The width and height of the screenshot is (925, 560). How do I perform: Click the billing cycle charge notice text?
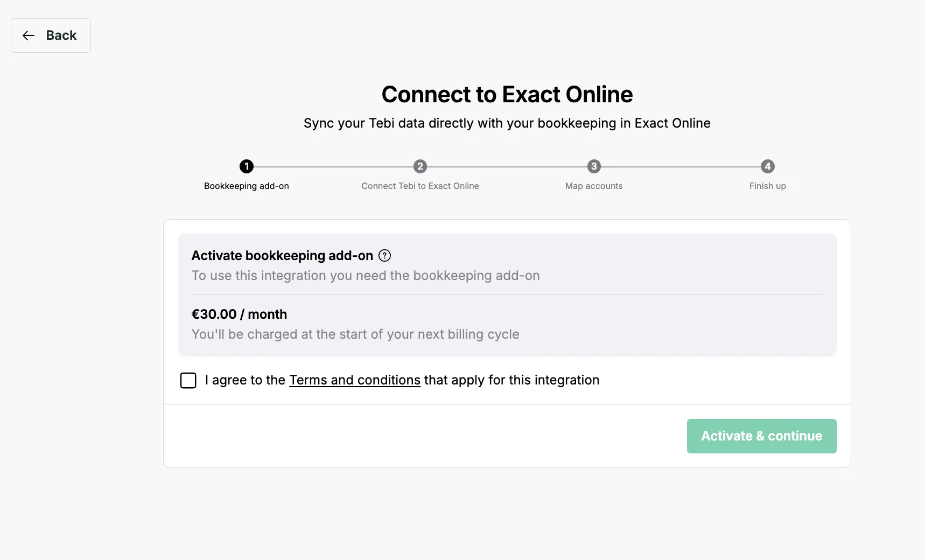(355, 334)
